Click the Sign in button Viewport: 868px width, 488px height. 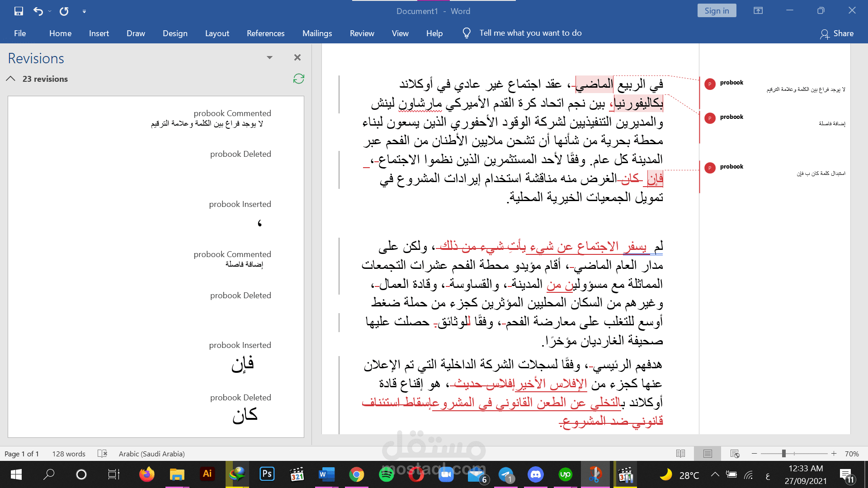tap(717, 11)
